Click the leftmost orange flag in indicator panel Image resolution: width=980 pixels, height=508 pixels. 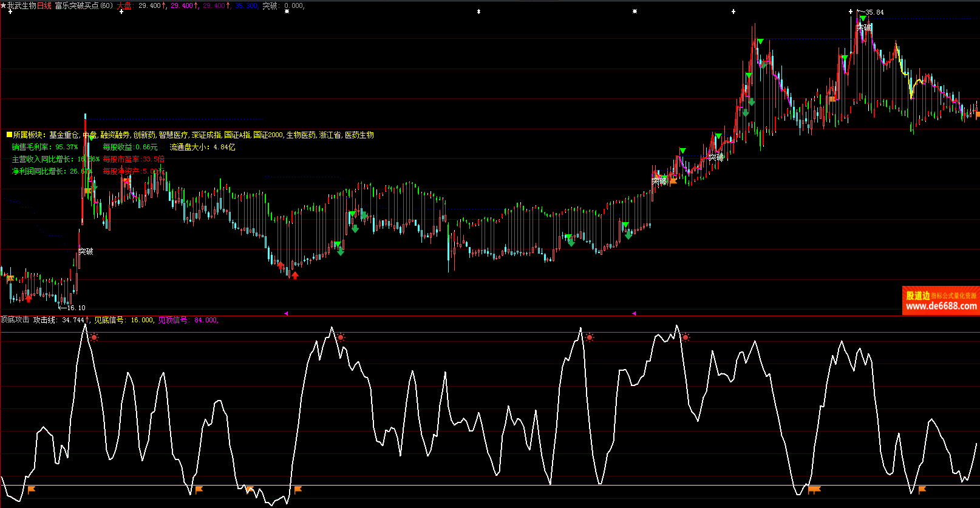pyautogui.click(x=32, y=489)
